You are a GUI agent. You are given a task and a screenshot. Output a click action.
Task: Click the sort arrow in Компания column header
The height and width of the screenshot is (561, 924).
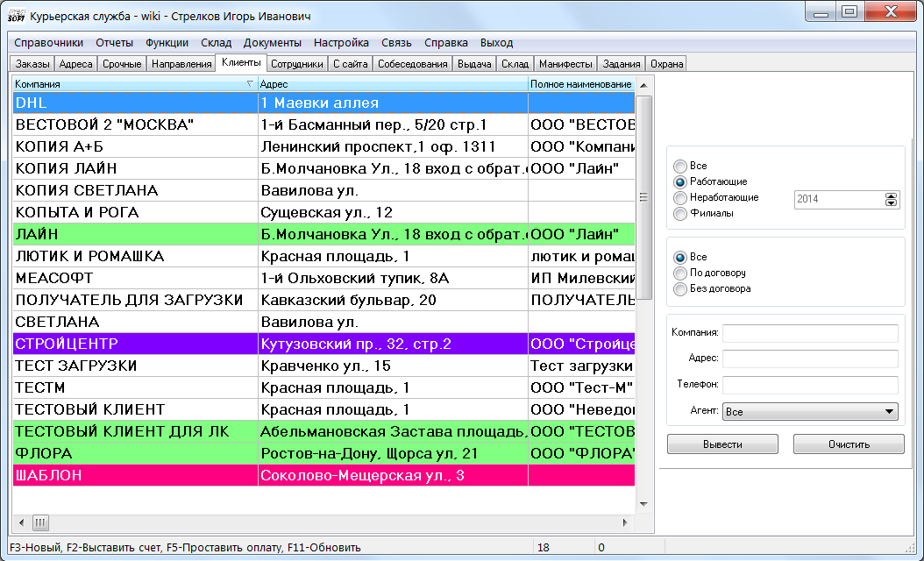click(x=250, y=84)
